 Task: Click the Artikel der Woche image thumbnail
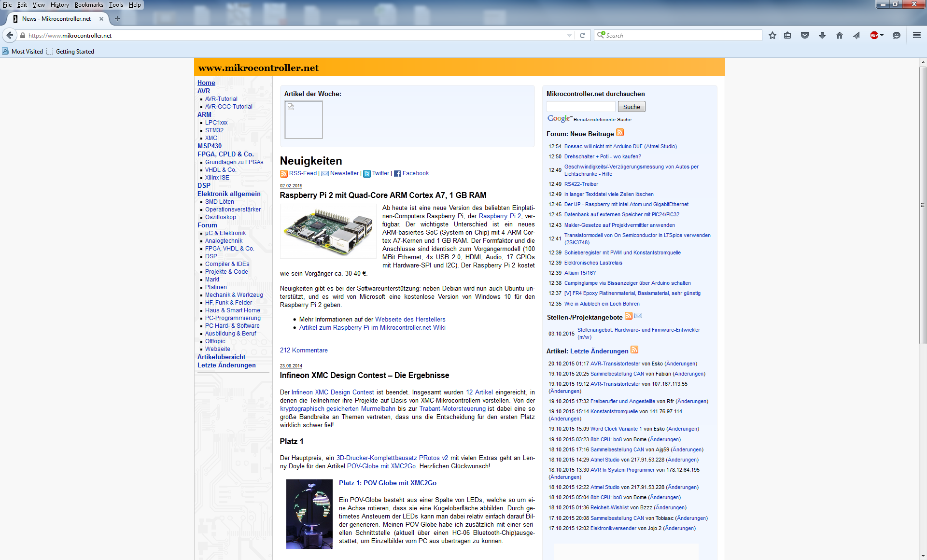tap(304, 120)
